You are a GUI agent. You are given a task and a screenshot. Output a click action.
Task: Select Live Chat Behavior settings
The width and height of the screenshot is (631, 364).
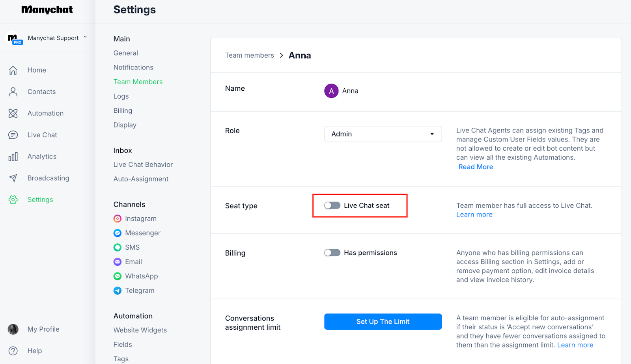click(x=143, y=165)
